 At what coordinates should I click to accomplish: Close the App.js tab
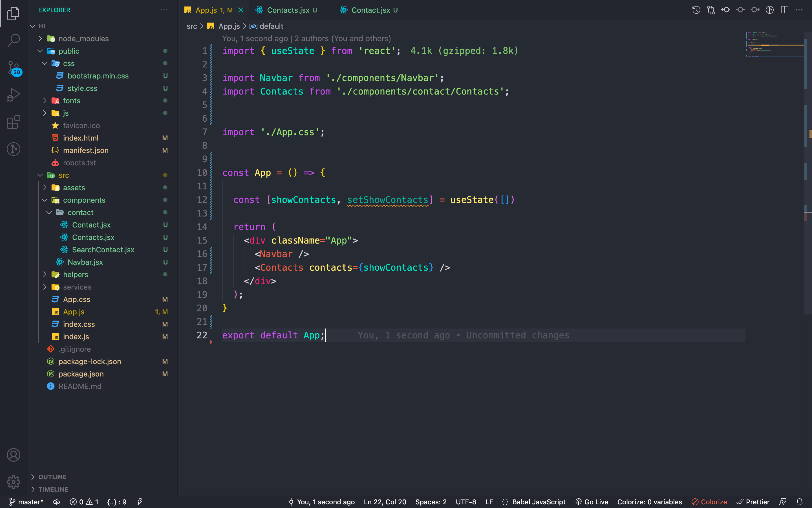click(240, 10)
